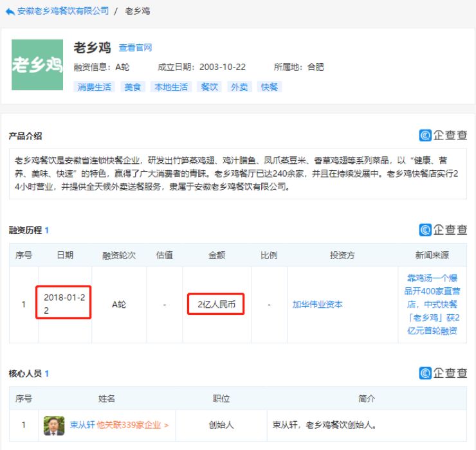Click 估值 column header
The width and height of the screenshot is (476, 450).
165,255
